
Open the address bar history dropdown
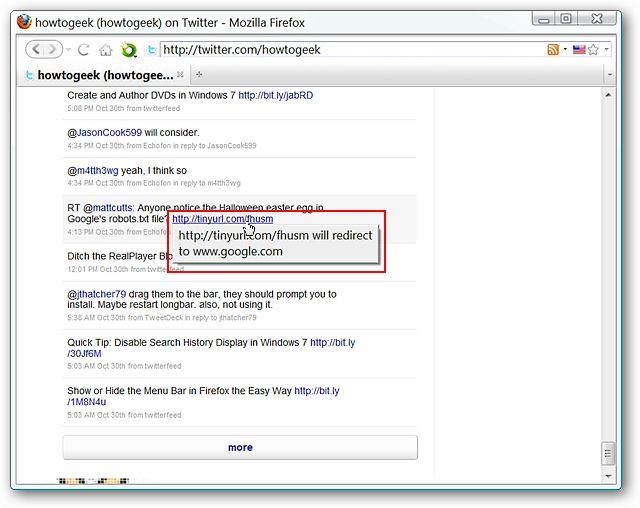[x=607, y=49]
